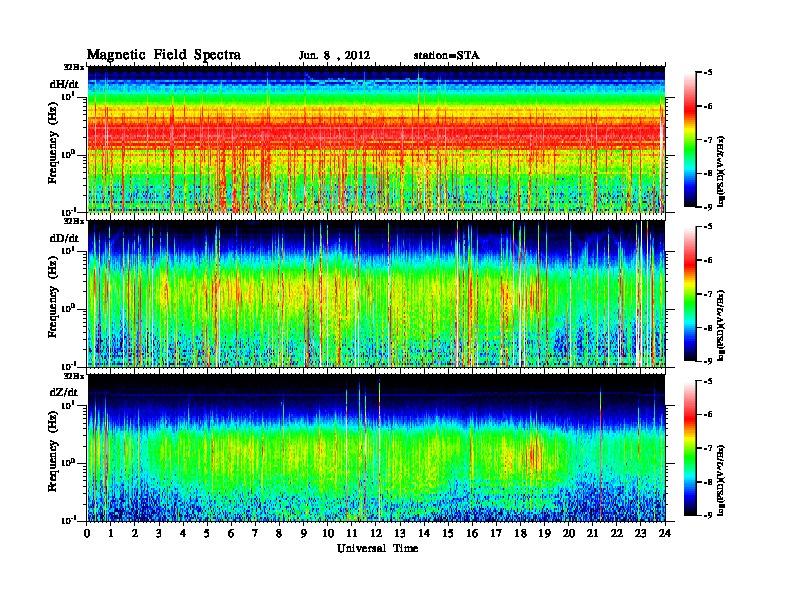Viewport: 792px width, 612px height.
Task: Click the dZ/dt color bar scale
Action: pos(690,448)
